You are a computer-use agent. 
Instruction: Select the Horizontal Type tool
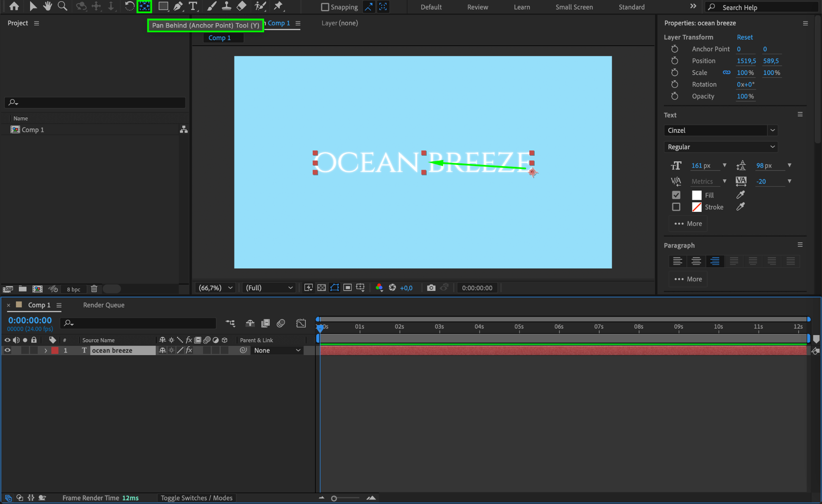[x=193, y=6]
